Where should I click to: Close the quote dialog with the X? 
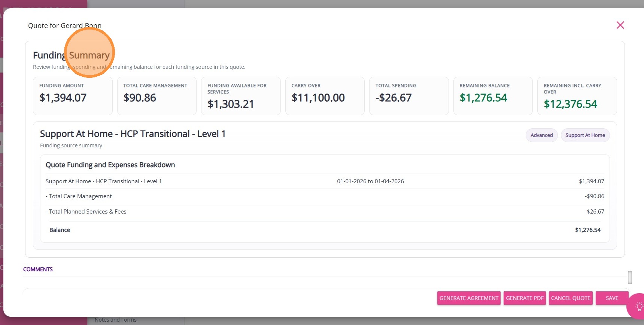pyautogui.click(x=620, y=25)
